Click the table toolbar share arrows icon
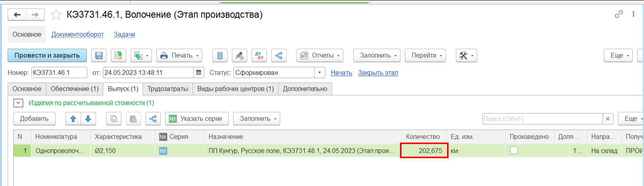The image size is (644, 186). [153, 119]
